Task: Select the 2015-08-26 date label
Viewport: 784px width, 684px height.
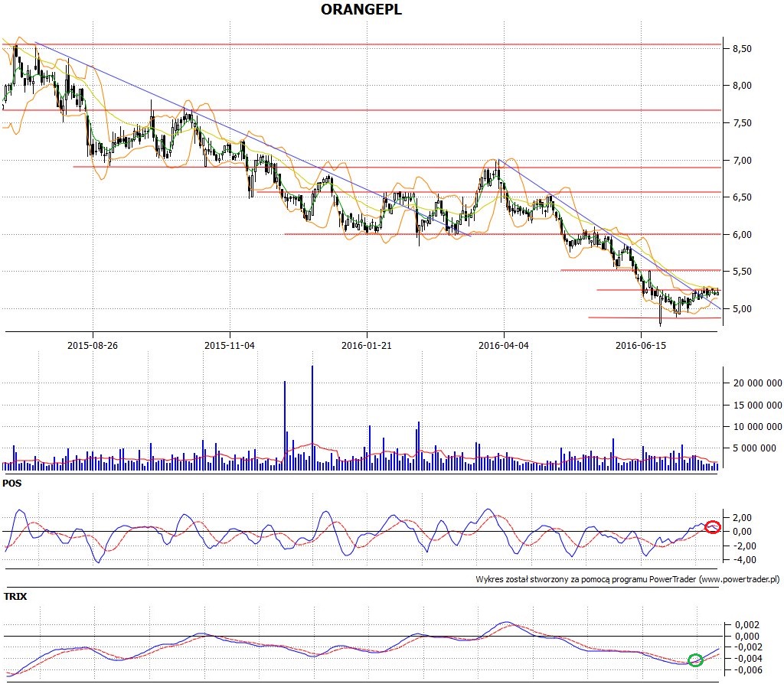Action: tap(93, 345)
